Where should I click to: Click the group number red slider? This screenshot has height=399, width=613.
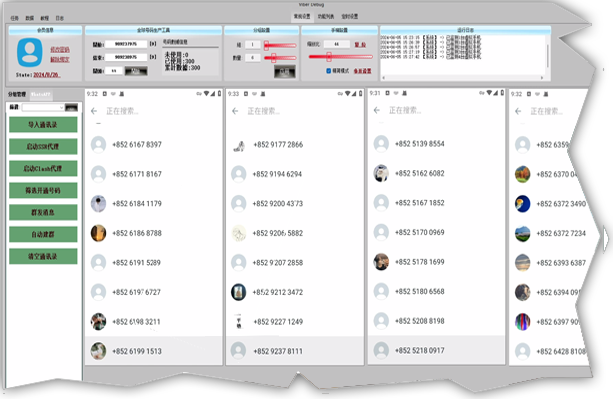click(280, 45)
